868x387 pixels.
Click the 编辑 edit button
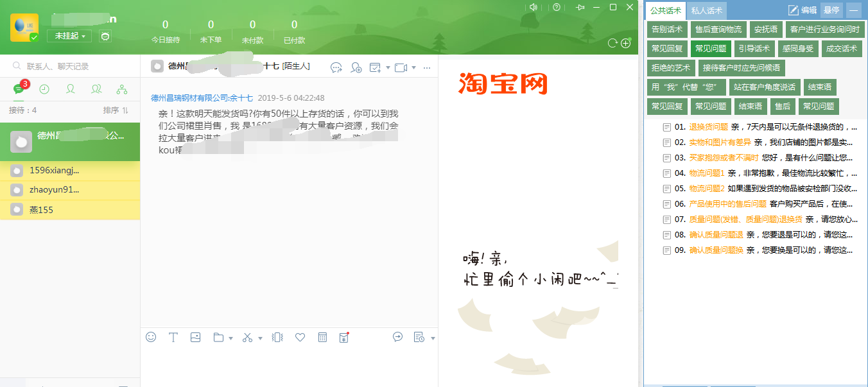click(x=803, y=10)
